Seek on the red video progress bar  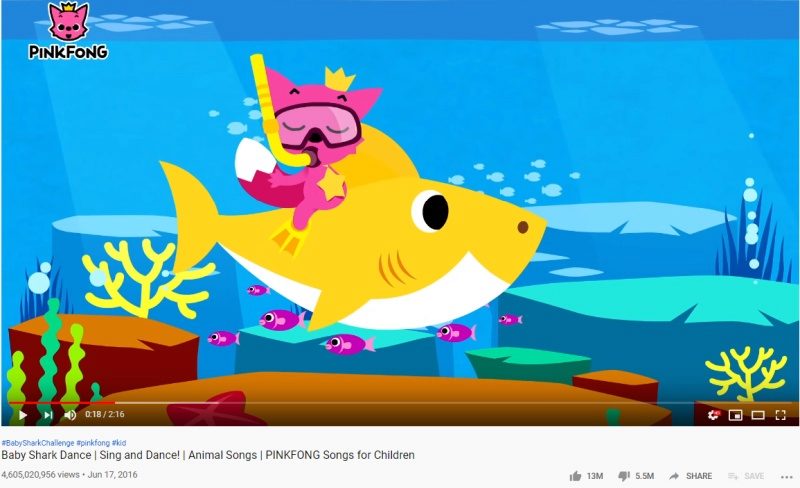(x=400, y=403)
